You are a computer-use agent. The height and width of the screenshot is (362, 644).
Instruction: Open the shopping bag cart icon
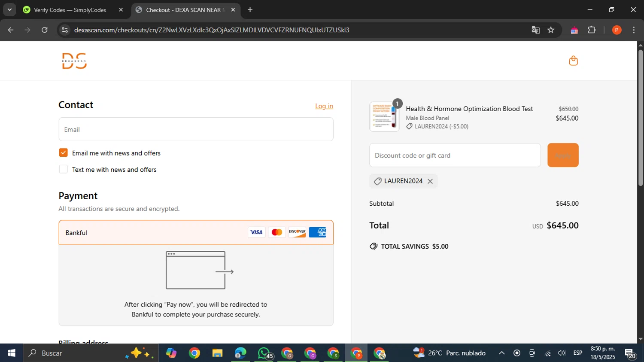pyautogui.click(x=573, y=61)
